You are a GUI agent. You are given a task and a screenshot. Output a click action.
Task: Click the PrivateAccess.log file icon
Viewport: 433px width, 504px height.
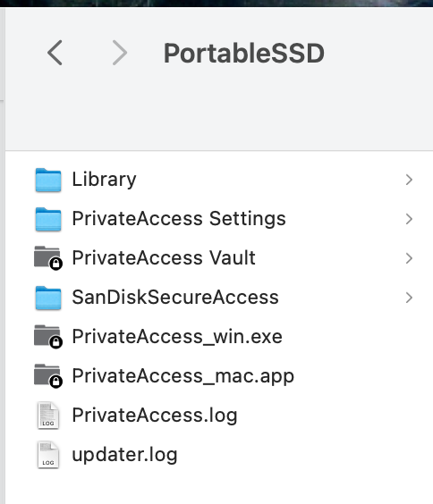[x=48, y=416]
